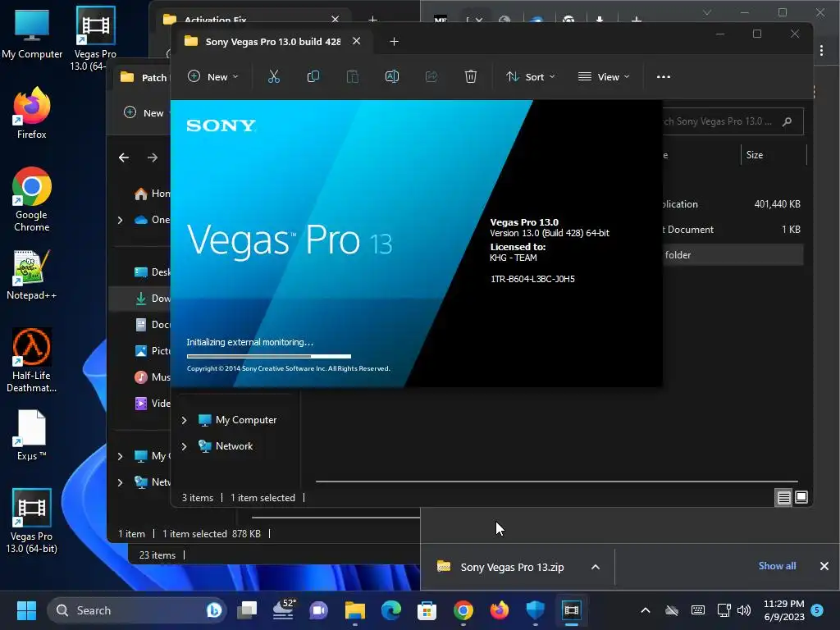Open the View dropdown menu
Viewport: 840px width, 630px height.
(x=604, y=76)
